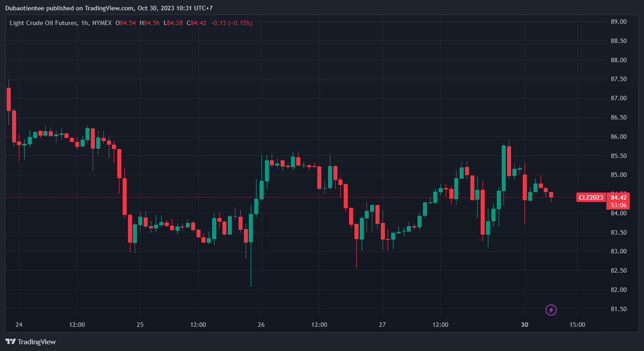644x351 pixels.
Task: Click the TradingView logo in the footer
Action: coord(31,342)
